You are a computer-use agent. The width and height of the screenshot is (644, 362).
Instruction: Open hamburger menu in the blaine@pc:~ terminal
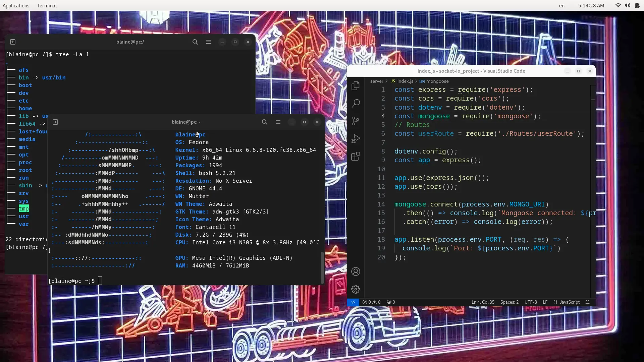click(x=278, y=122)
